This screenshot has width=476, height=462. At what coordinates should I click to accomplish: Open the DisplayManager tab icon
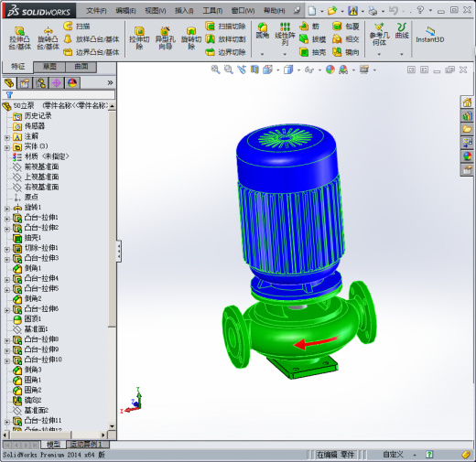pyautogui.click(x=72, y=82)
